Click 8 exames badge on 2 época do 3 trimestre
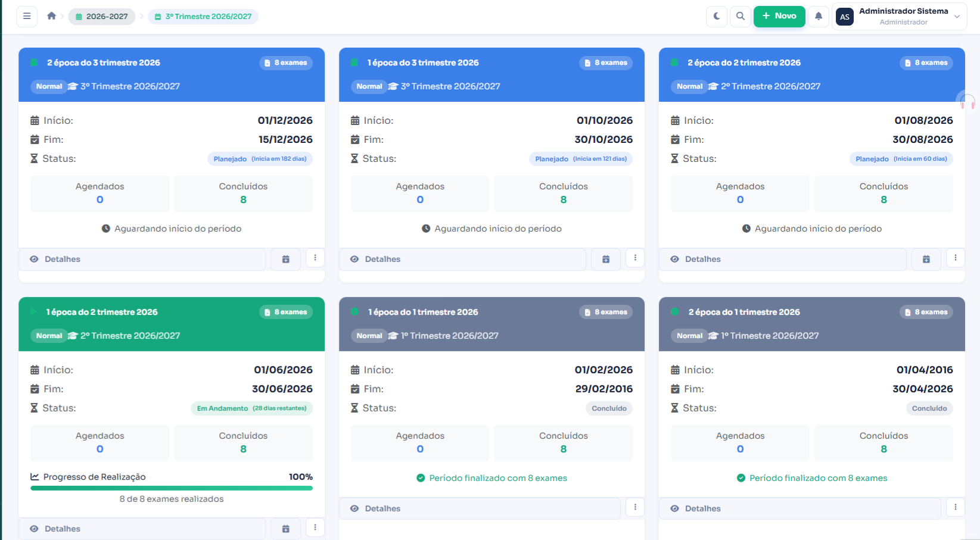The image size is (980, 540). pyautogui.click(x=286, y=63)
